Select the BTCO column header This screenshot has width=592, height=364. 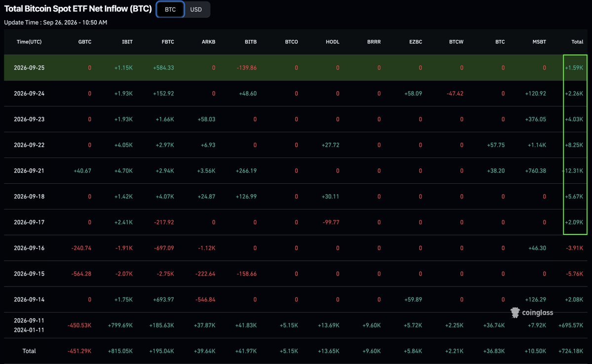tap(291, 42)
